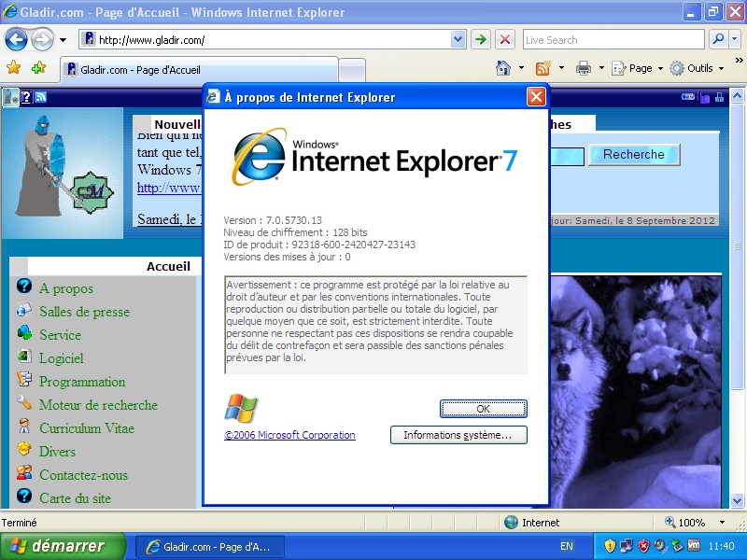Close the À propos de Internet Explorer dialog
Screen dimensions: 747x560
[536, 97]
